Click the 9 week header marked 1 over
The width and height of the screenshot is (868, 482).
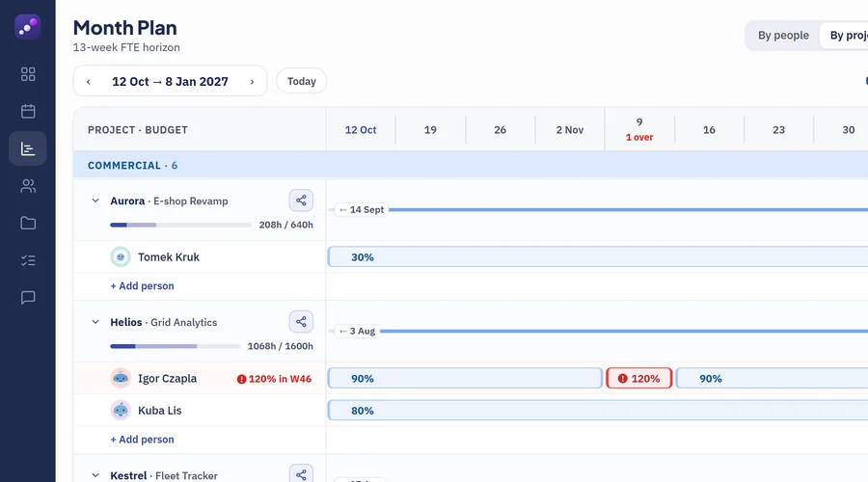pyautogui.click(x=639, y=129)
